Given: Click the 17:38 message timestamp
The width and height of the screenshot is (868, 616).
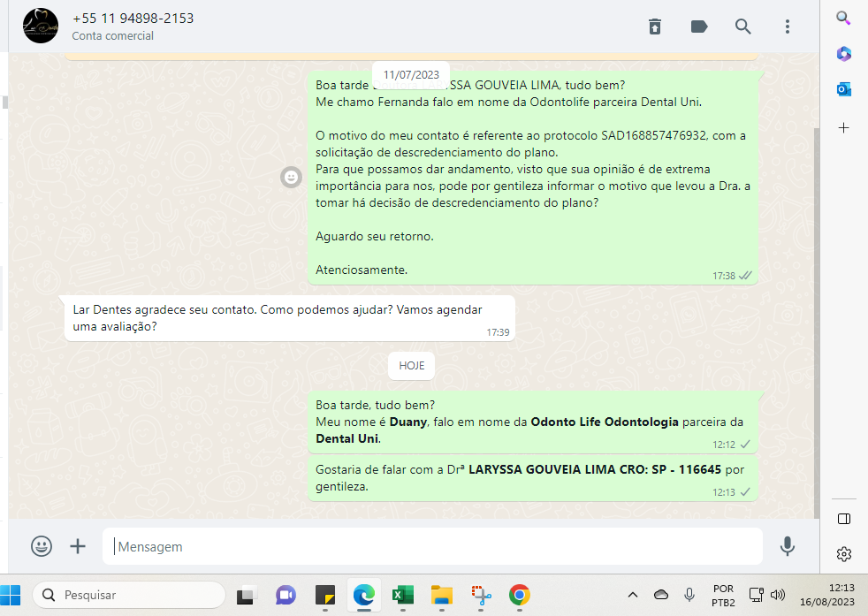Looking at the screenshot, I should (x=724, y=276).
